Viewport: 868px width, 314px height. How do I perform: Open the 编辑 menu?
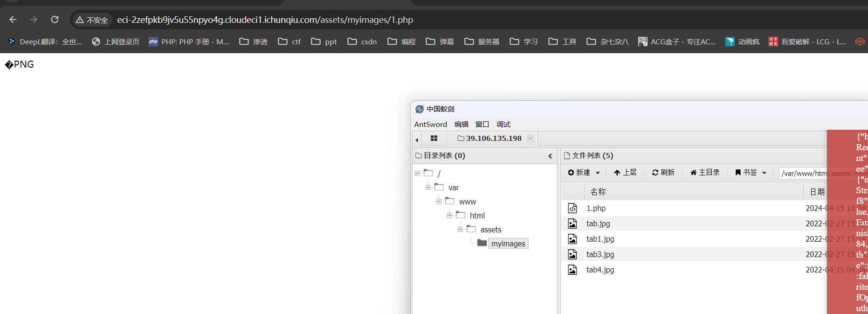coord(461,124)
